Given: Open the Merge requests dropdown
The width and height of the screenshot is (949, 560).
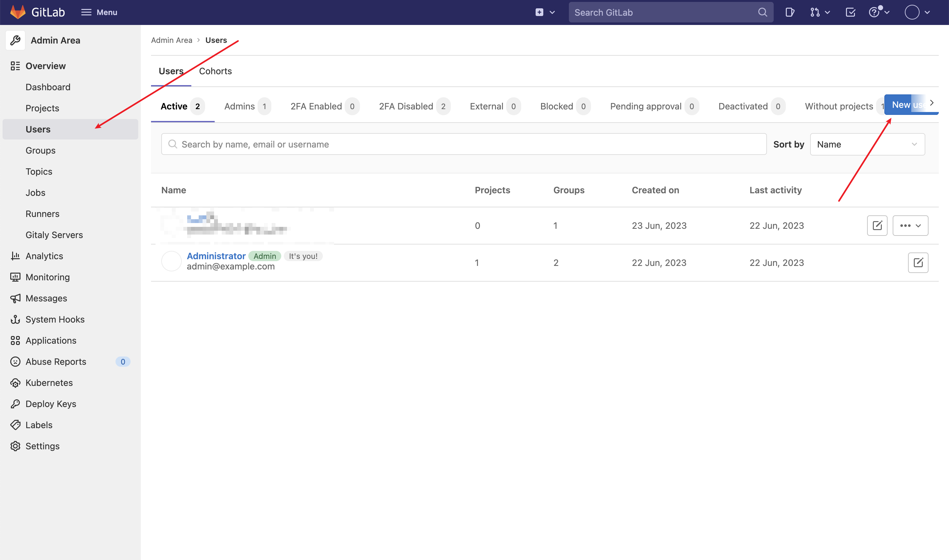Looking at the screenshot, I should 820,12.
